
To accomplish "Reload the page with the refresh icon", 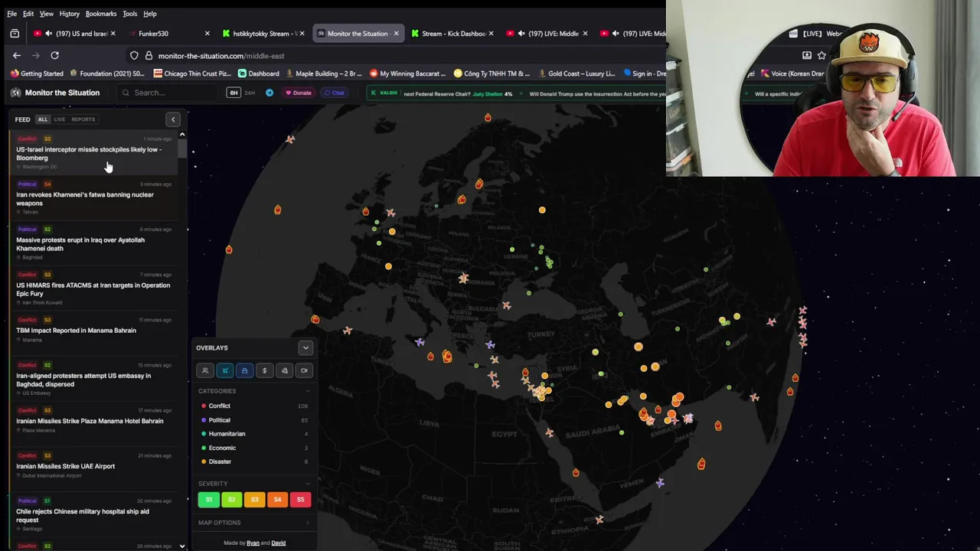I will [x=54, y=55].
